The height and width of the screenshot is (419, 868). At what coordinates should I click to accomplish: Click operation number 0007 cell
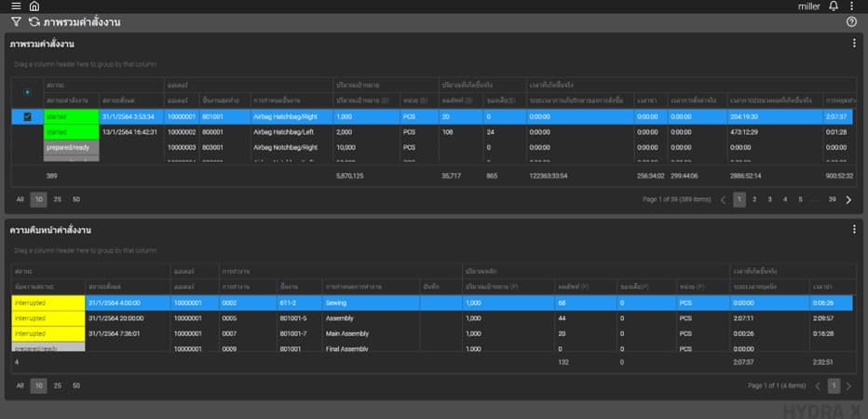(x=248, y=333)
